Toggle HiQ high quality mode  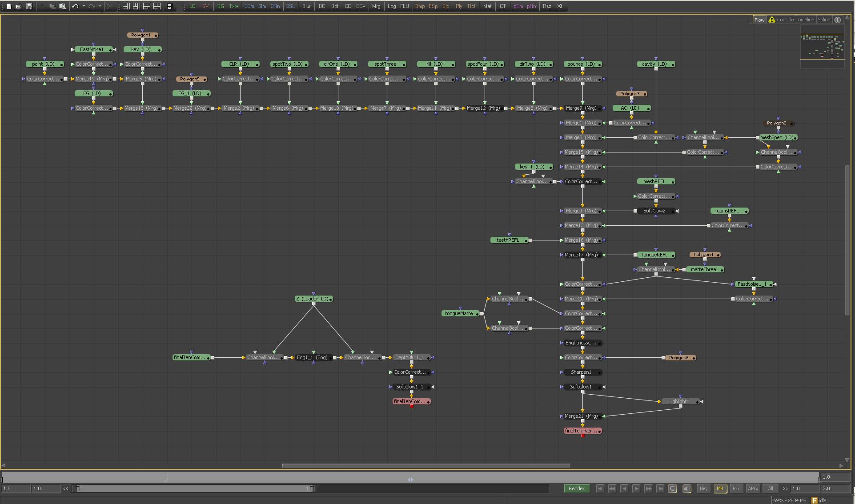[x=703, y=488]
